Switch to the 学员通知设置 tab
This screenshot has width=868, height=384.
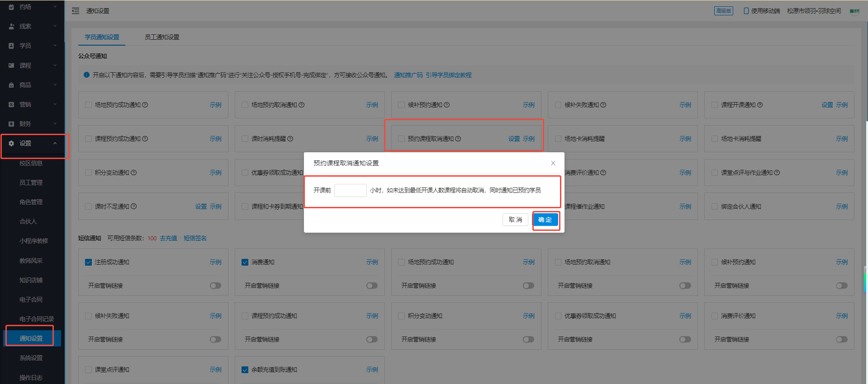tap(102, 37)
